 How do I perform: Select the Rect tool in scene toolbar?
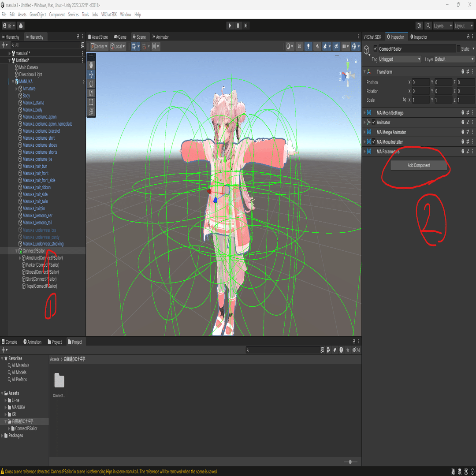click(x=91, y=102)
